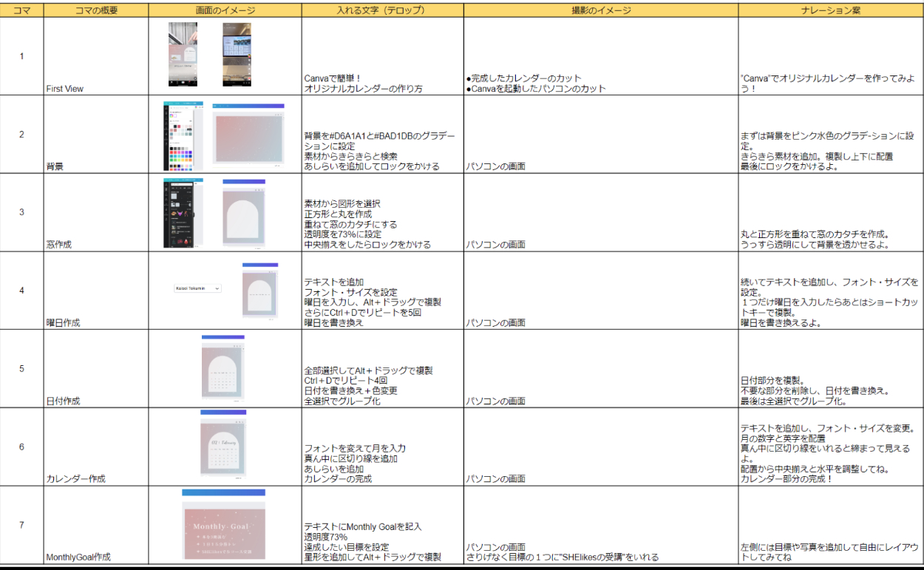
Task: Select telop cell with テキストにMonthly Goalを記入
Action: [x=382, y=525]
